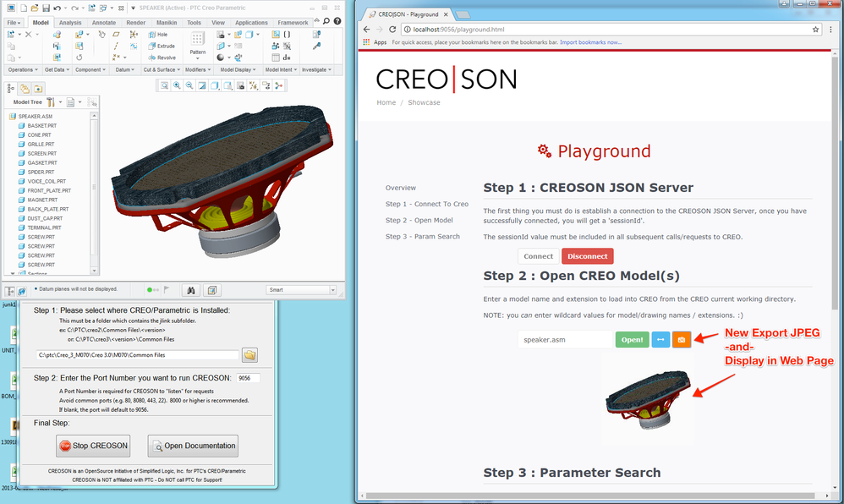Toggle the model tree navigator display in status bar

point(9,291)
